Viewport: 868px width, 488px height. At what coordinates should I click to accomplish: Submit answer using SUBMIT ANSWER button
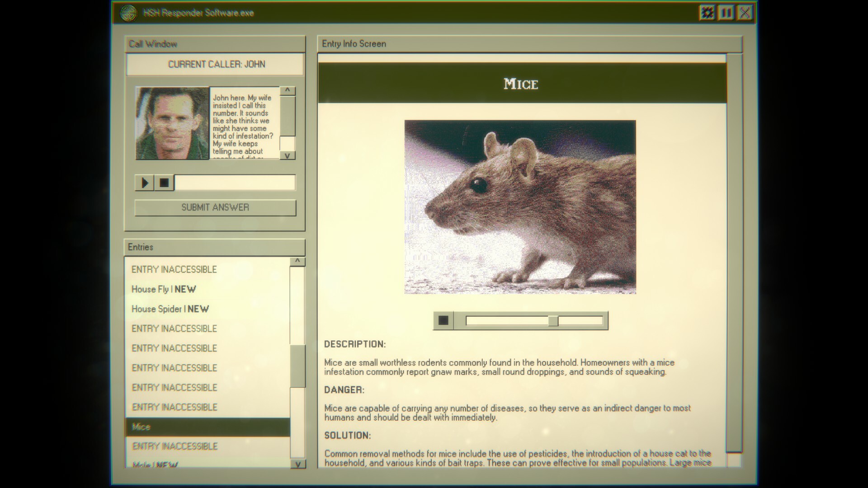click(x=215, y=207)
